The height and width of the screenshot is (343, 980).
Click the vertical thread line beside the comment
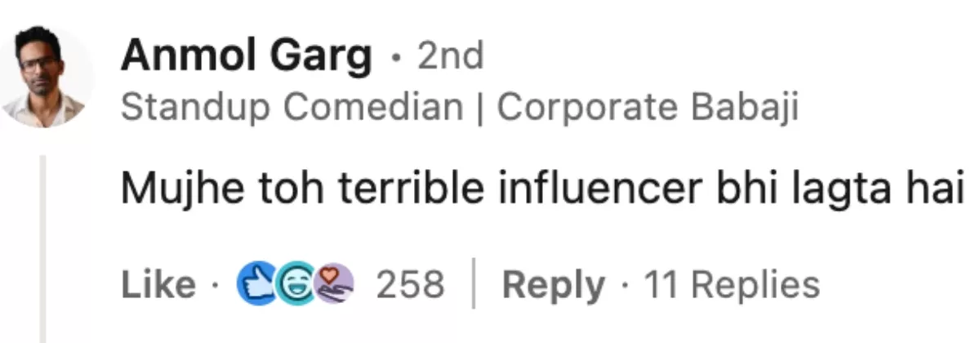43,245
